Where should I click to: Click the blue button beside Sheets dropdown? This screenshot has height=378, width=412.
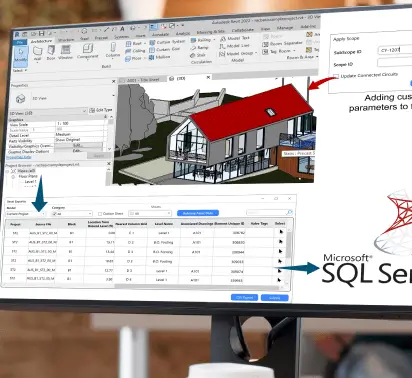click(x=198, y=213)
